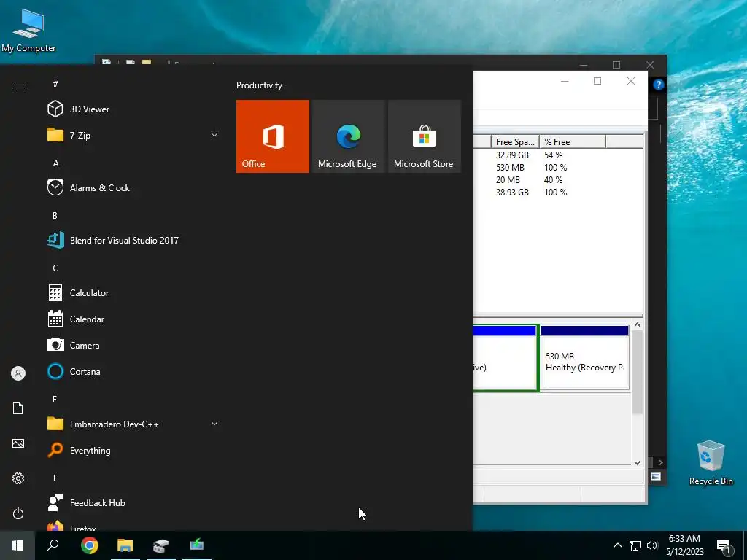Click the disk view scroll-down arrow
The height and width of the screenshot is (560, 747).
click(637, 462)
